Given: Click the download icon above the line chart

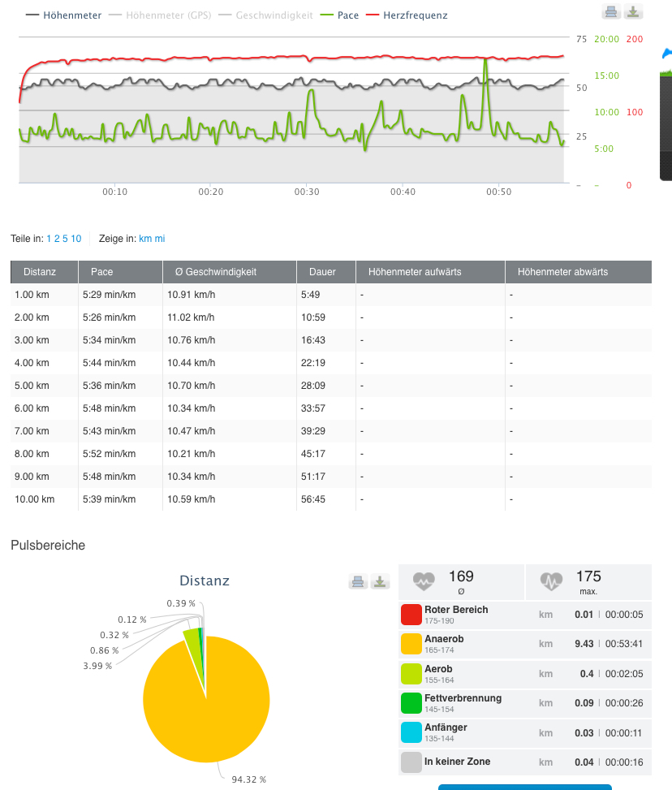Looking at the screenshot, I should (633, 11).
